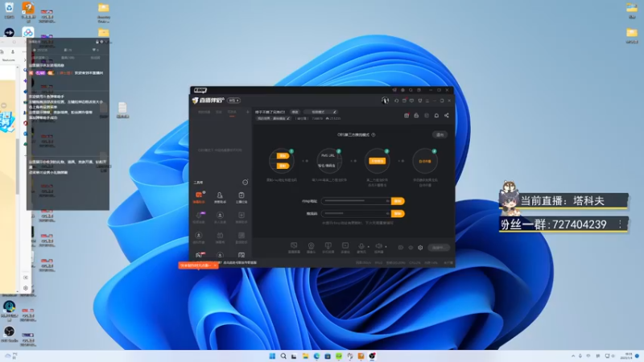Open the hamburger menu in companion title bar
644x362 pixels.
(427, 101)
